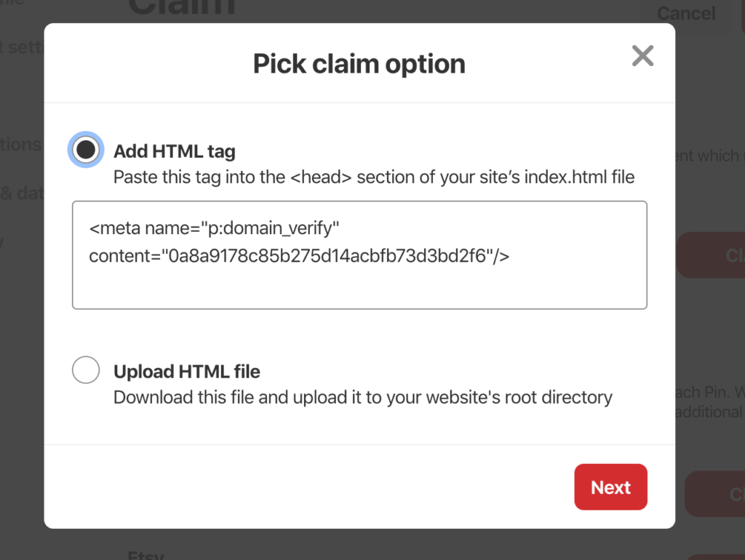Click the content verification code line
This screenshot has height=560, width=745.
pyautogui.click(x=299, y=256)
